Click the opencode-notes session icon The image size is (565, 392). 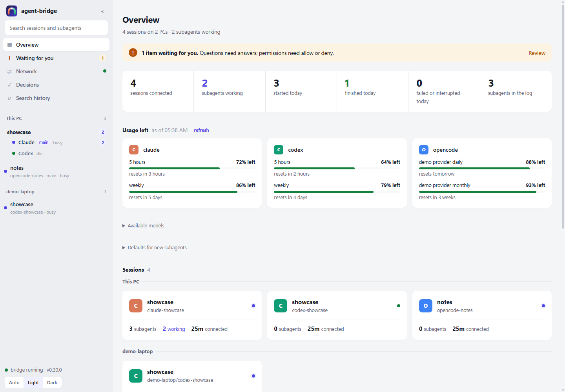(426, 306)
